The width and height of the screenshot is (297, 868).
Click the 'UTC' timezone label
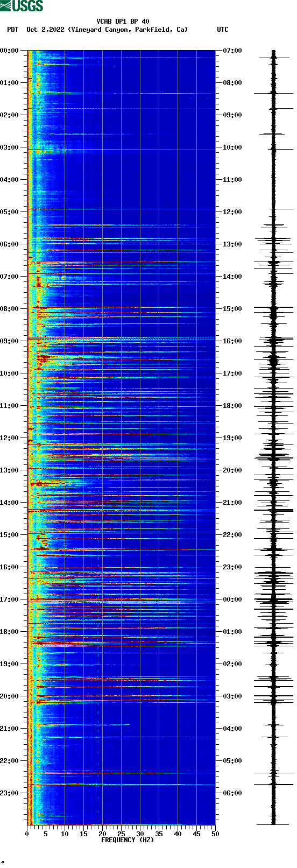pyautogui.click(x=223, y=30)
